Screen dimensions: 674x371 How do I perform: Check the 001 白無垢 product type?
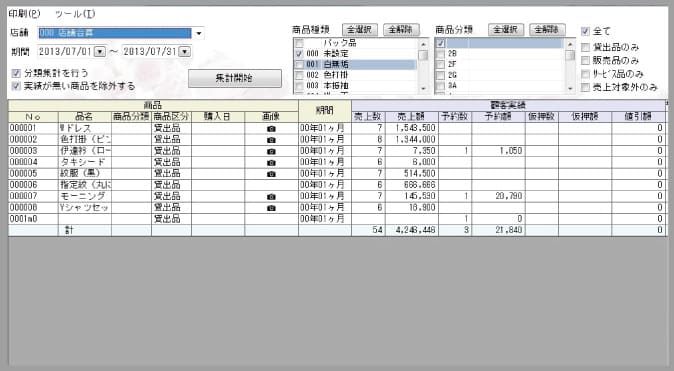[x=300, y=64]
